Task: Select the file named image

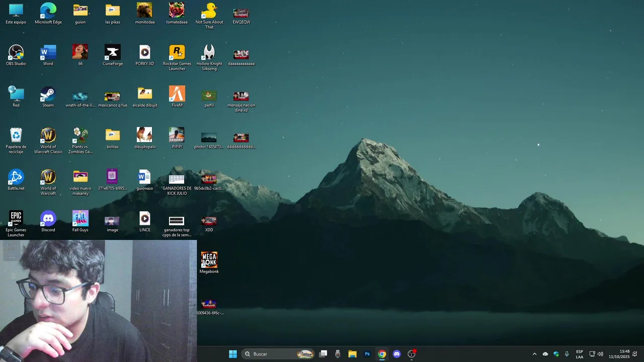Action: pyautogui.click(x=113, y=224)
